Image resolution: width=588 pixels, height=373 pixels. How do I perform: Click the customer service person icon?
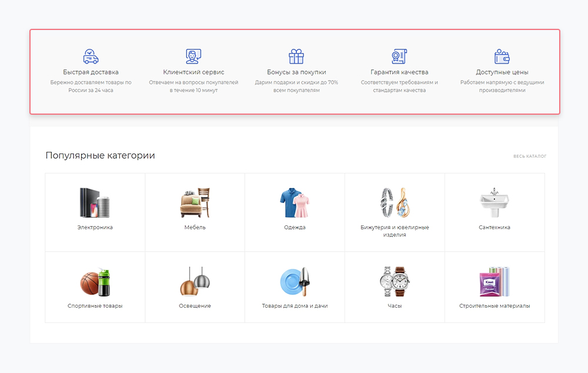pyautogui.click(x=193, y=56)
